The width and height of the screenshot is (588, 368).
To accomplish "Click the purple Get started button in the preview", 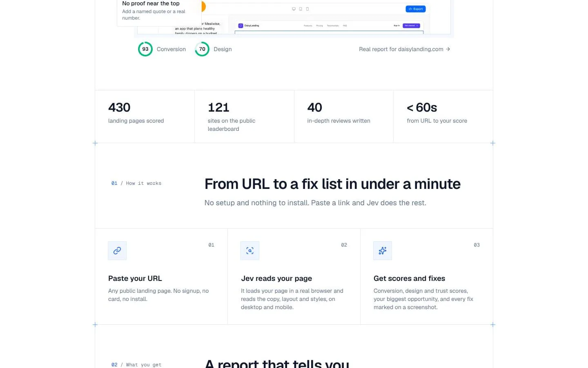I will (411, 25).
